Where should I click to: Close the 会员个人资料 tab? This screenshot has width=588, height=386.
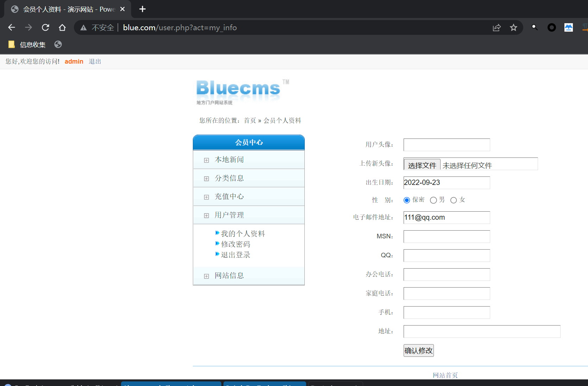point(122,9)
